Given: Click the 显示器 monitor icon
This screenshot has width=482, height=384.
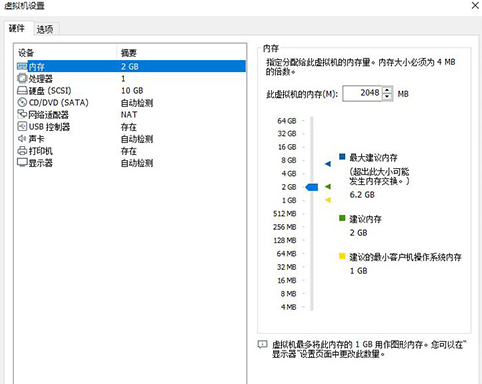Looking at the screenshot, I should pyautogui.click(x=22, y=163).
